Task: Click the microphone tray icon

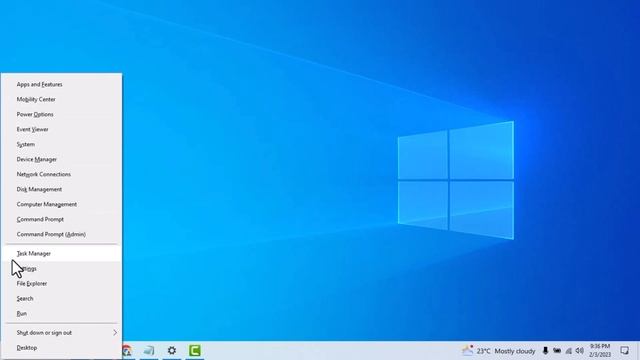Action: (x=545, y=351)
